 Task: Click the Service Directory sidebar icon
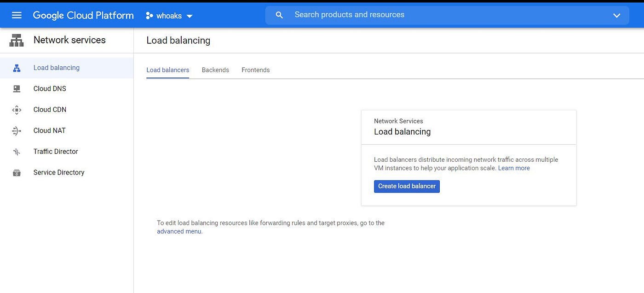pyautogui.click(x=17, y=173)
